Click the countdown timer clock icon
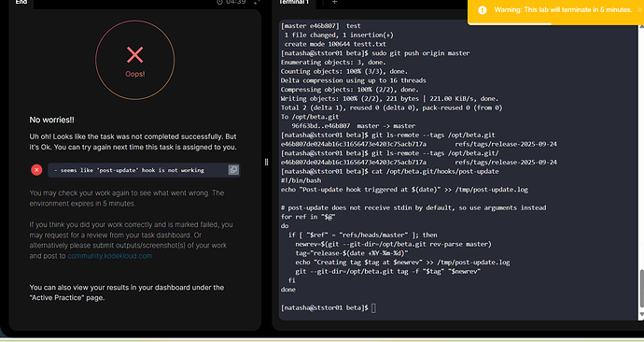 click(x=219, y=2)
